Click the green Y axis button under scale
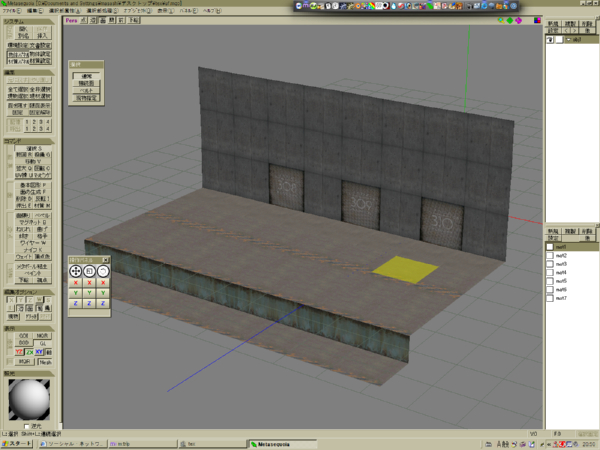The width and height of the screenshot is (600, 450). click(88, 293)
